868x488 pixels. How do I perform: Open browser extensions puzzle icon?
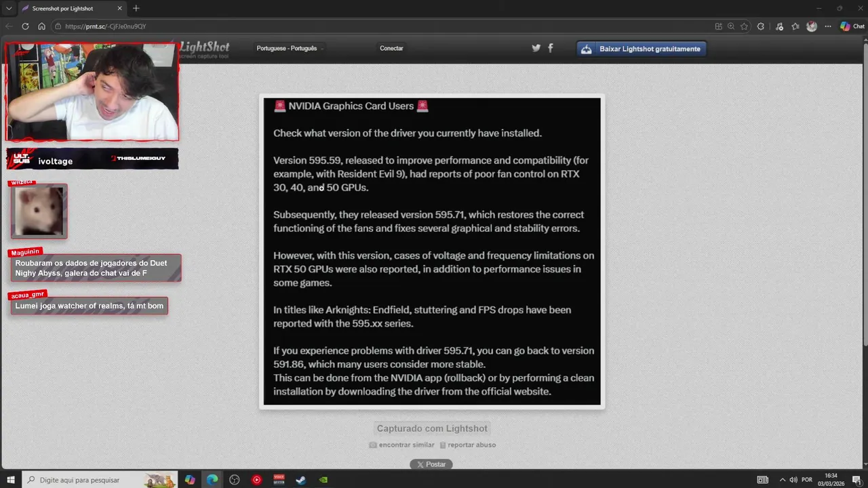click(x=761, y=26)
